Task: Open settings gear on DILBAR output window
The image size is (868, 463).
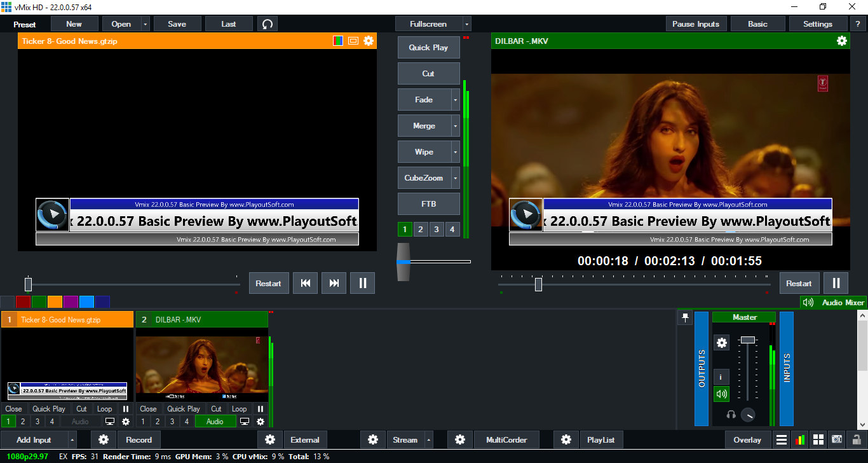Action: (x=842, y=41)
